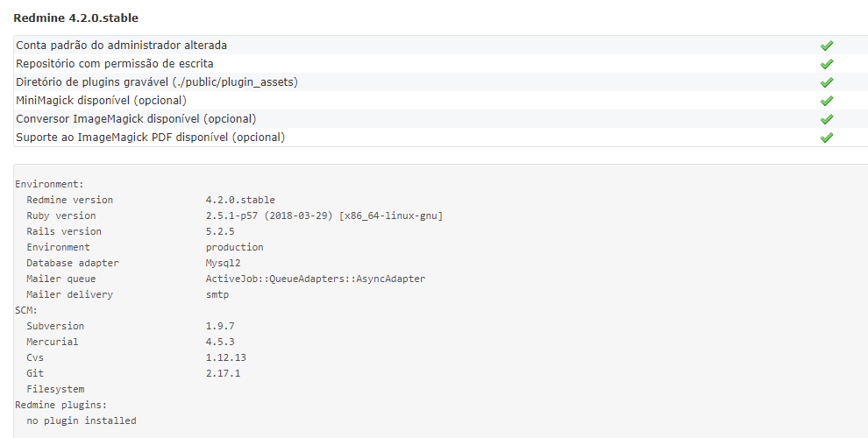This screenshot has width=868, height=438.
Task: Click the green check for 'Conta padrão do administrador alterada'
Action: coord(827,46)
